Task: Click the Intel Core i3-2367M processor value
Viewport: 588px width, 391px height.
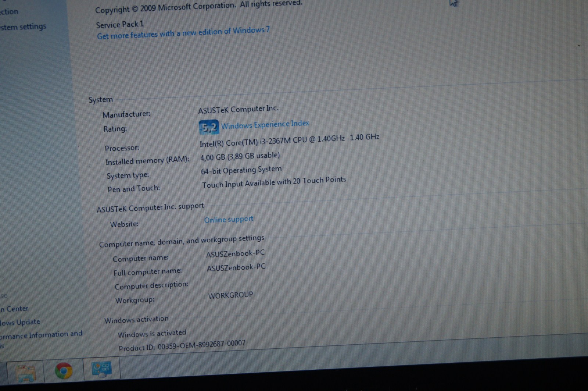Action: (x=272, y=141)
